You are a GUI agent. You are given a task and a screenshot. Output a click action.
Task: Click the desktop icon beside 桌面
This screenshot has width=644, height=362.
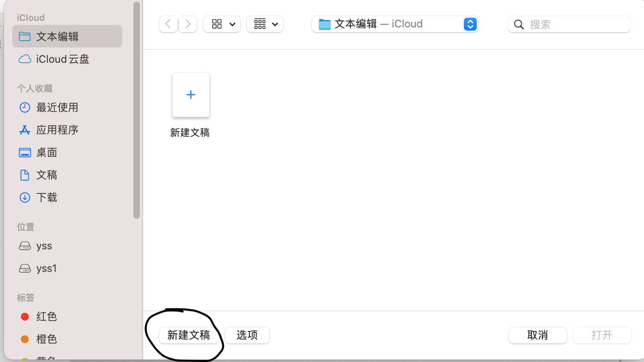pos(25,152)
